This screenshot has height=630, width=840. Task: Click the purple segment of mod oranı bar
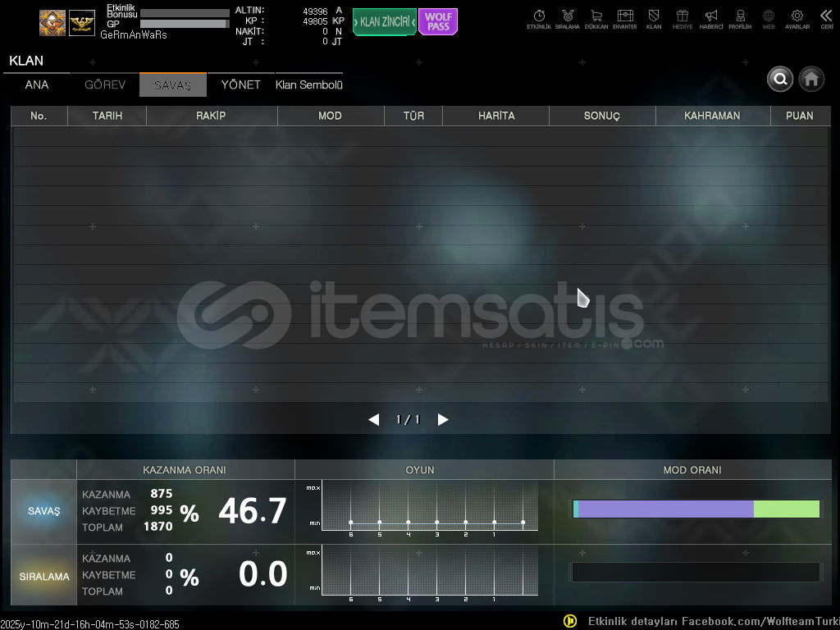665,509
